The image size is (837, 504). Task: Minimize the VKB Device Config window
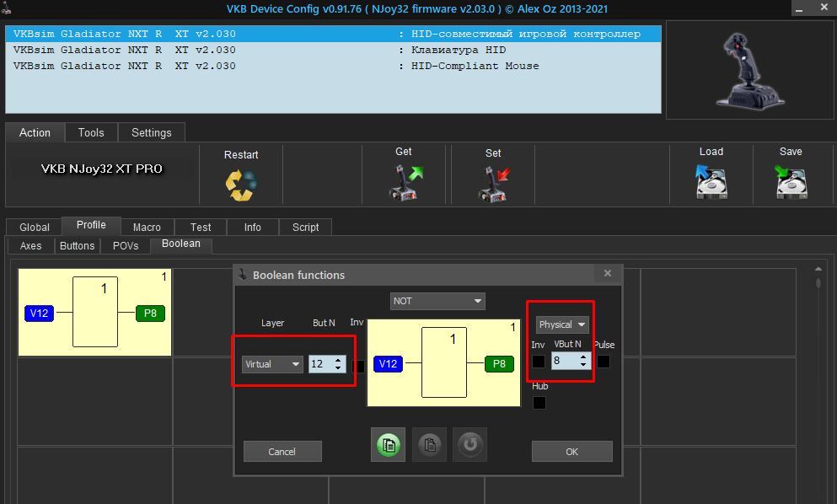tap(799, 9)
